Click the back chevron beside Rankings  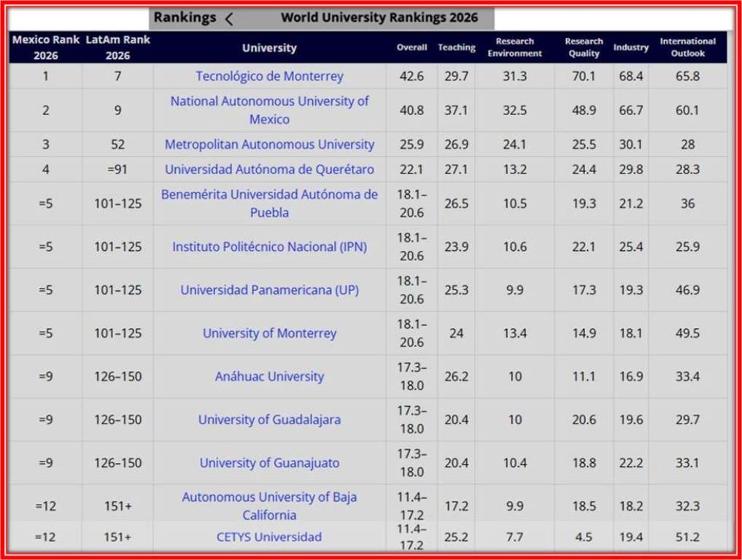pyautogui.click(x=229, y=19)
